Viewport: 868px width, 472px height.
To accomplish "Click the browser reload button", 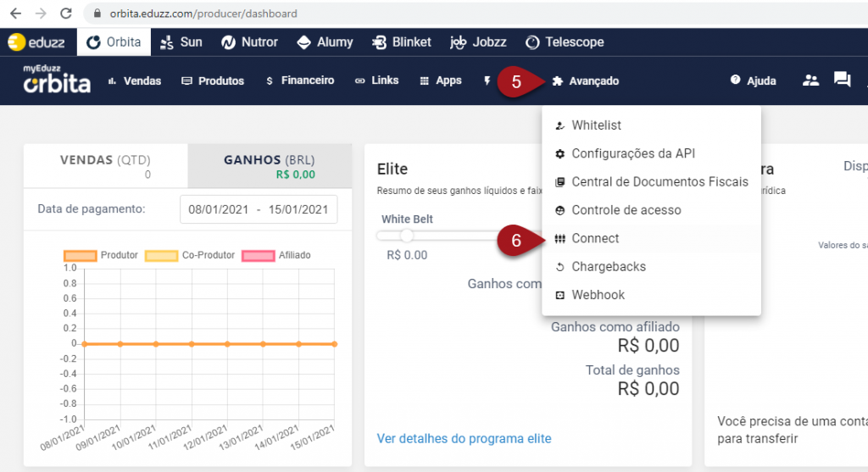I will [66, 14].
